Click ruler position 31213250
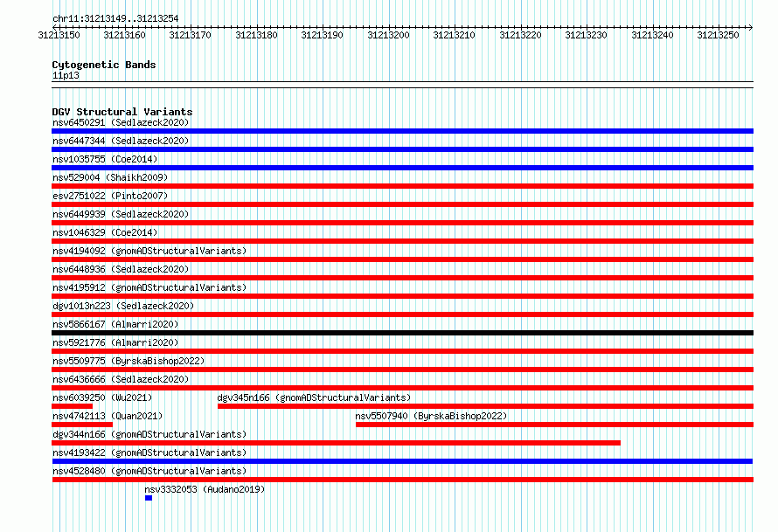778x532 pixels. (x=718, y=35)
